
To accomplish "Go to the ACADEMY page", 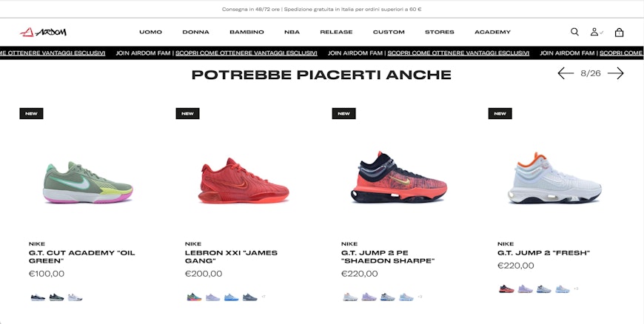I will 492,32.
